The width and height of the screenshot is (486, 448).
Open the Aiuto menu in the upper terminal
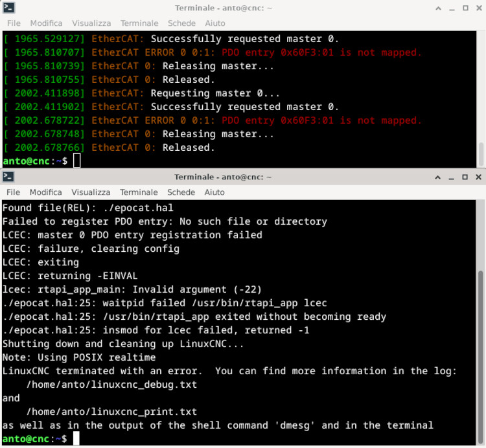[214, 23]
